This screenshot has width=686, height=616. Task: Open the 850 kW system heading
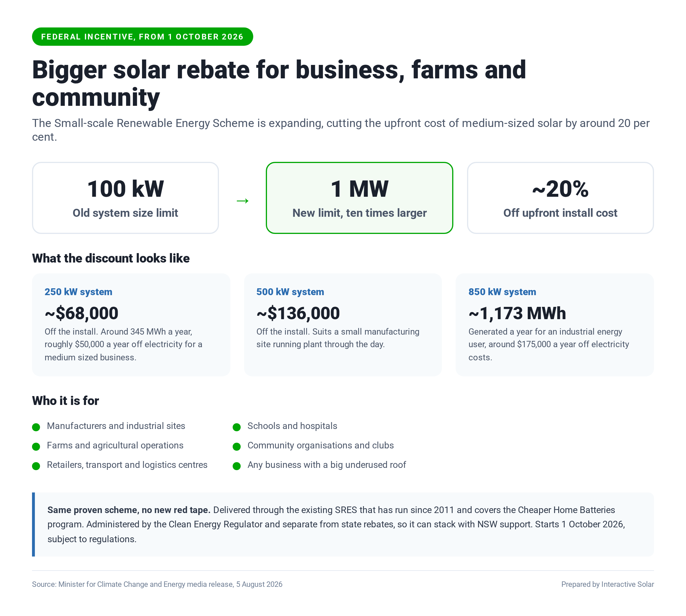click(502, 292)
